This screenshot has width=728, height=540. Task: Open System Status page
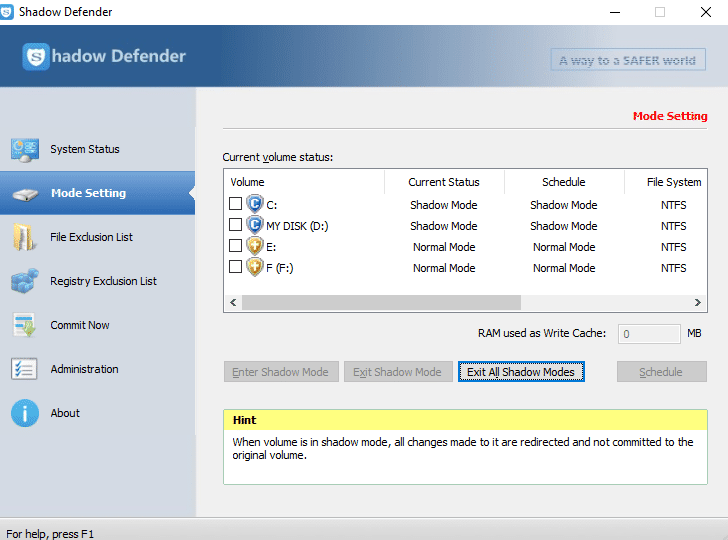[x=98, y=150]
